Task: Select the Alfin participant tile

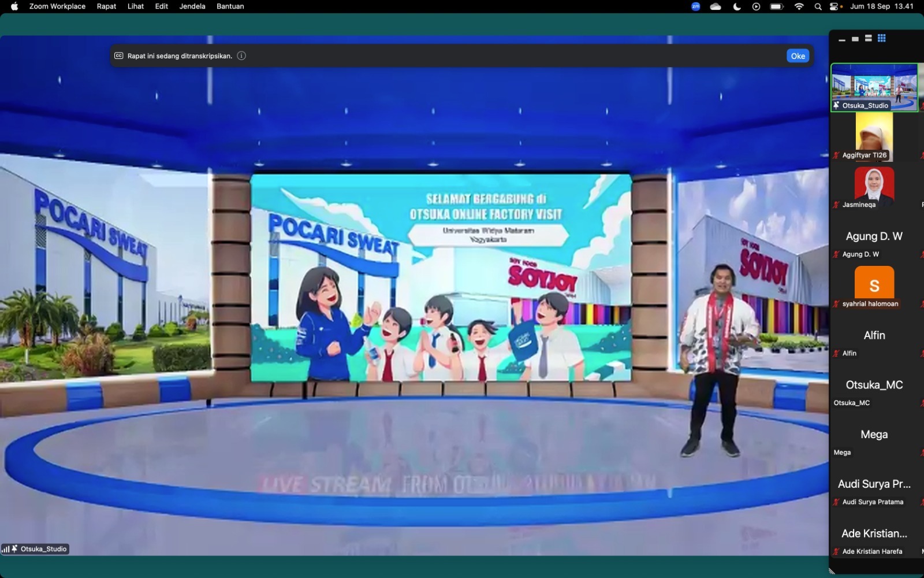Action: (x=874, y=335)
